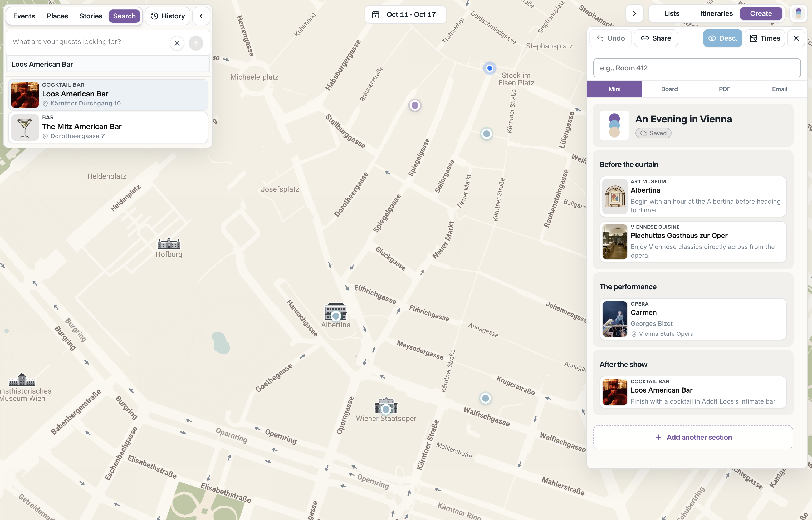Choose the Email format tab
The image size is (812, 520).
779,89
